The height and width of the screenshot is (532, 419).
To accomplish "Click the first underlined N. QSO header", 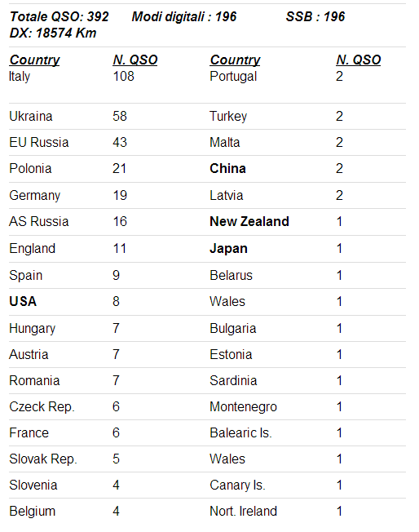I will (x=135, y=60).
